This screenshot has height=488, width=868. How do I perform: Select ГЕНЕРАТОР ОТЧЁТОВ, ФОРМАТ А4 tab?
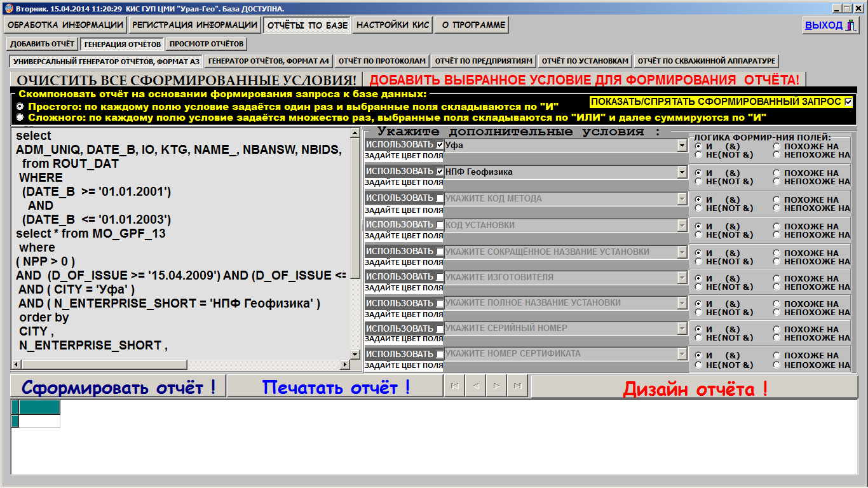coord(269,61)
